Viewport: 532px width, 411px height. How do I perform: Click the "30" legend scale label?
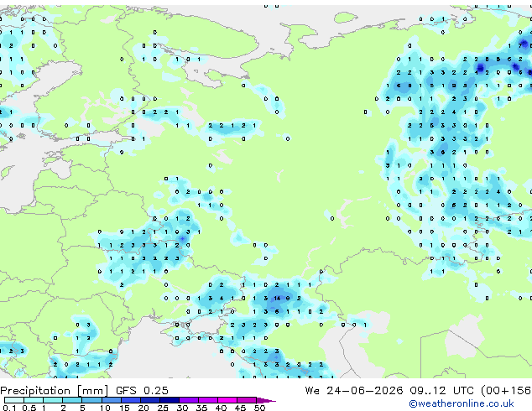click(x=182, y=408)
